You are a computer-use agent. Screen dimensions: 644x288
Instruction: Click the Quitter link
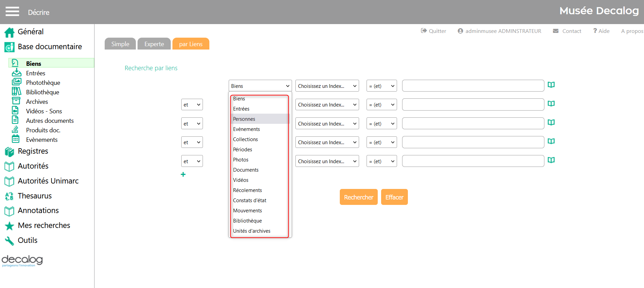434,31
